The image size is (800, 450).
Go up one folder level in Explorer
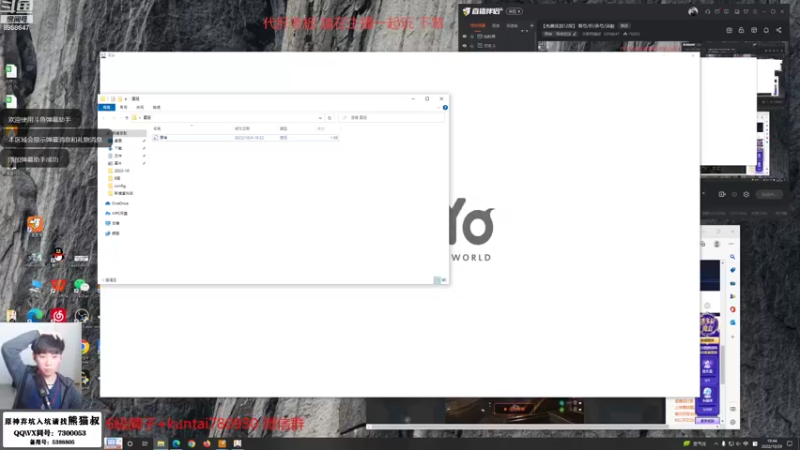coord(127,118)
